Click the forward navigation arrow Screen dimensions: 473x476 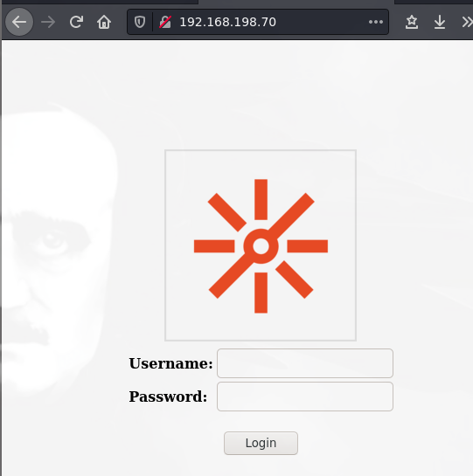48,22
